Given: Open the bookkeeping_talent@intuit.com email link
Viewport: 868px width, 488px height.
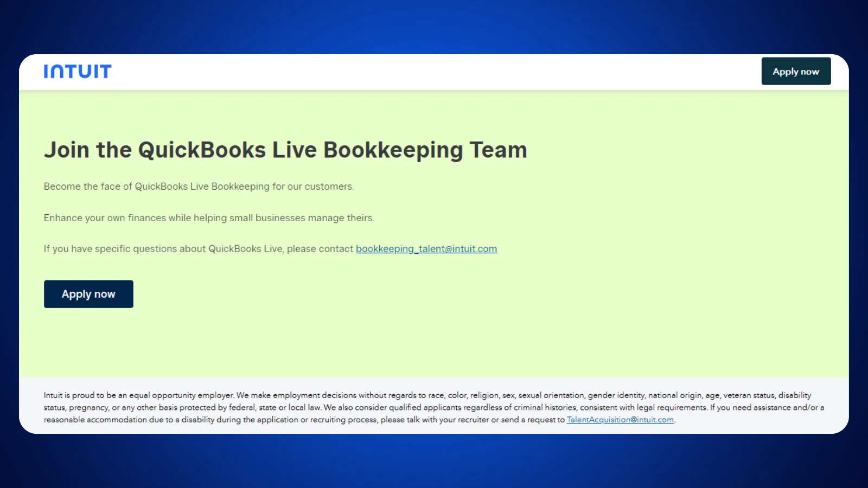Looking at the screenshot, I should click(426, 249).
